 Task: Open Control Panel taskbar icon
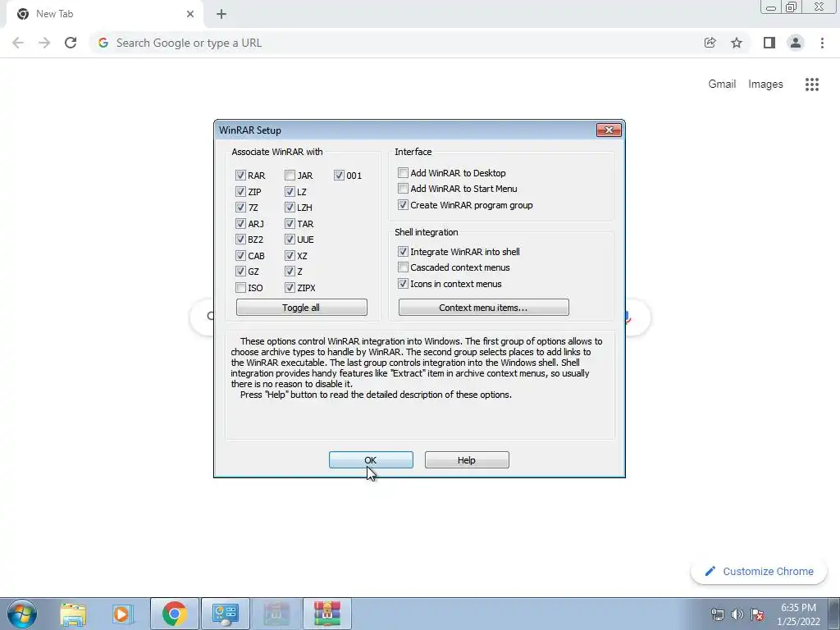click(225, 614)
